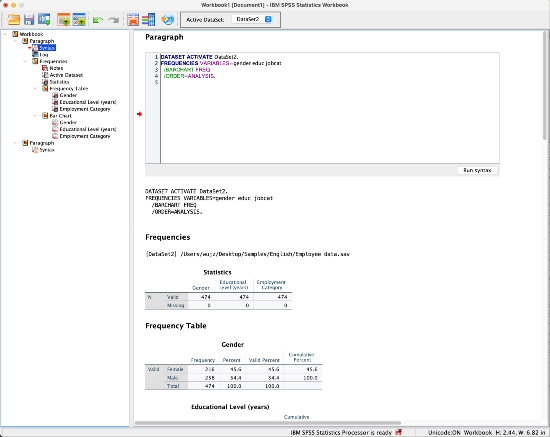Screen dimensions: 550x437
Task: Select the Statistics item in outline
Action: click(55, 82)
